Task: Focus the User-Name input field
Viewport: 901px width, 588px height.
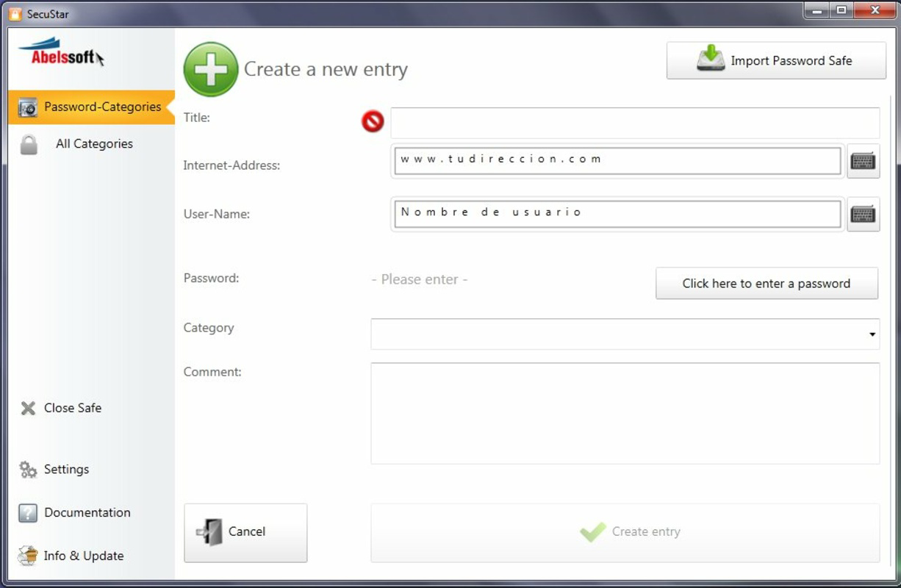Action: pyautogui.click(x=618, y=214)
